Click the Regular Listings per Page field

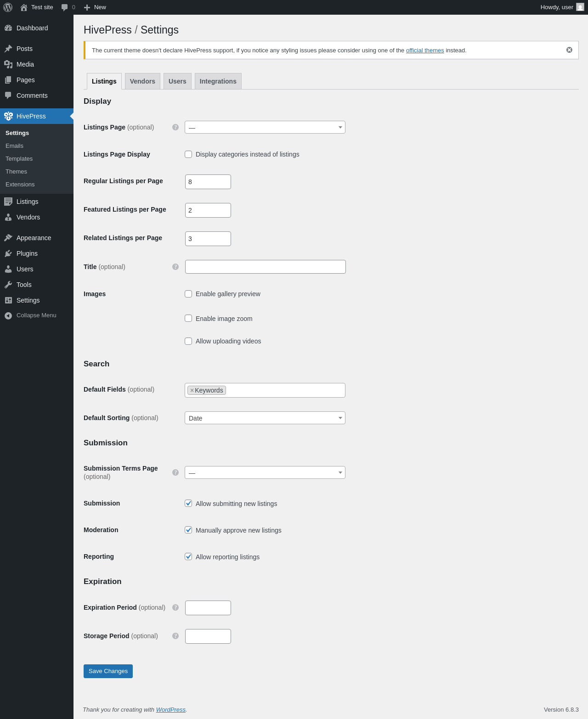[x=208, y=182]
